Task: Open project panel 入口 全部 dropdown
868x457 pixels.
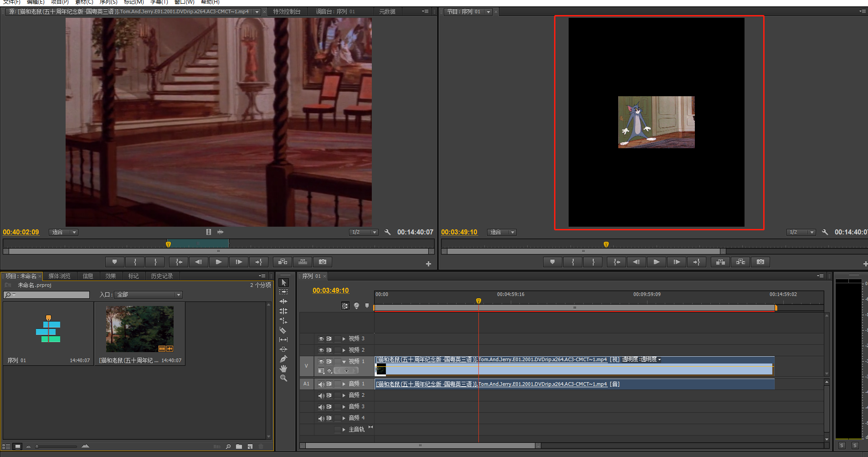Action: 149,295
